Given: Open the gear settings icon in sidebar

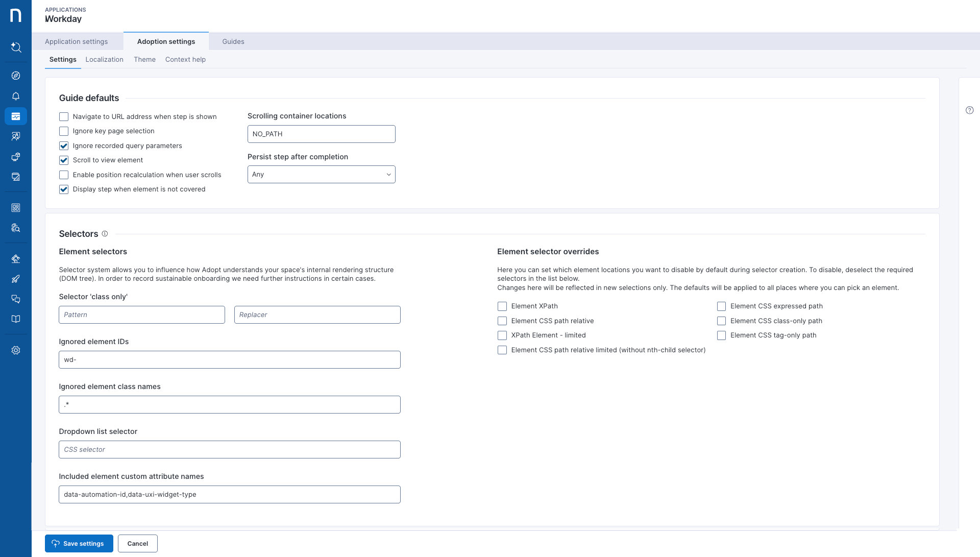Looking at the screenshot, I should pyautogui.click(x=16, y=350).
